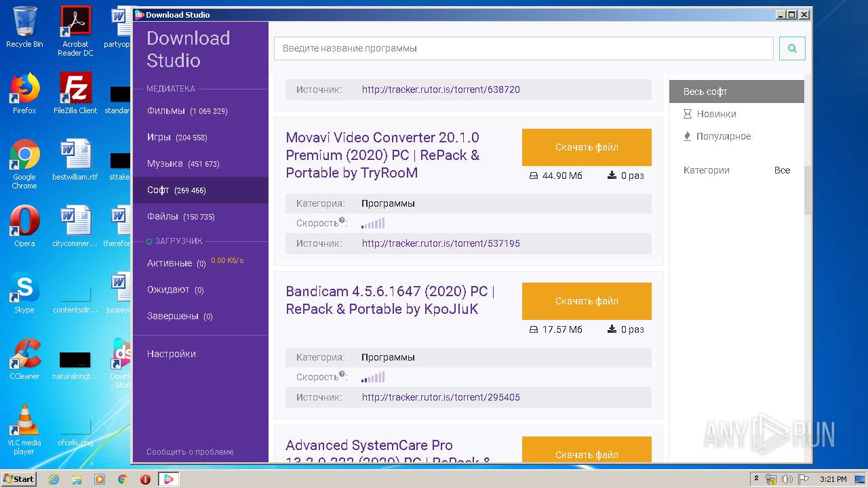Launch Google Chrome desktop shortcut

tap(24, 164)
